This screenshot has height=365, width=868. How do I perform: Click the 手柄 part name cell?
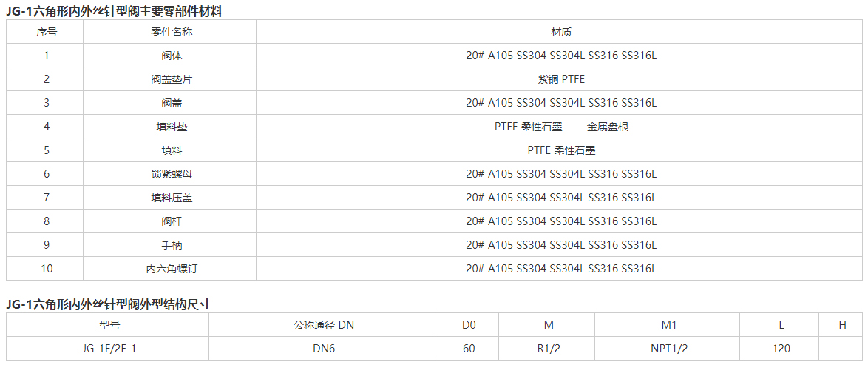172,245
